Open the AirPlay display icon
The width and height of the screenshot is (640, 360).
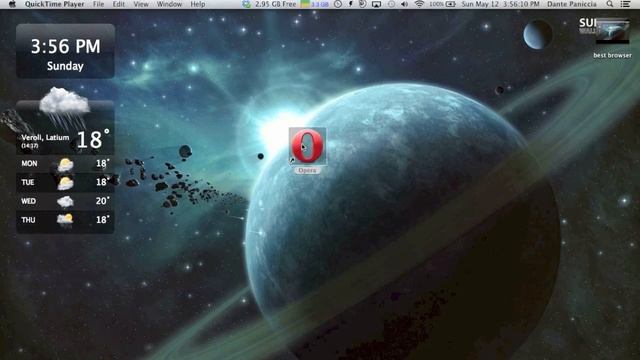click(x=376, y=4)
